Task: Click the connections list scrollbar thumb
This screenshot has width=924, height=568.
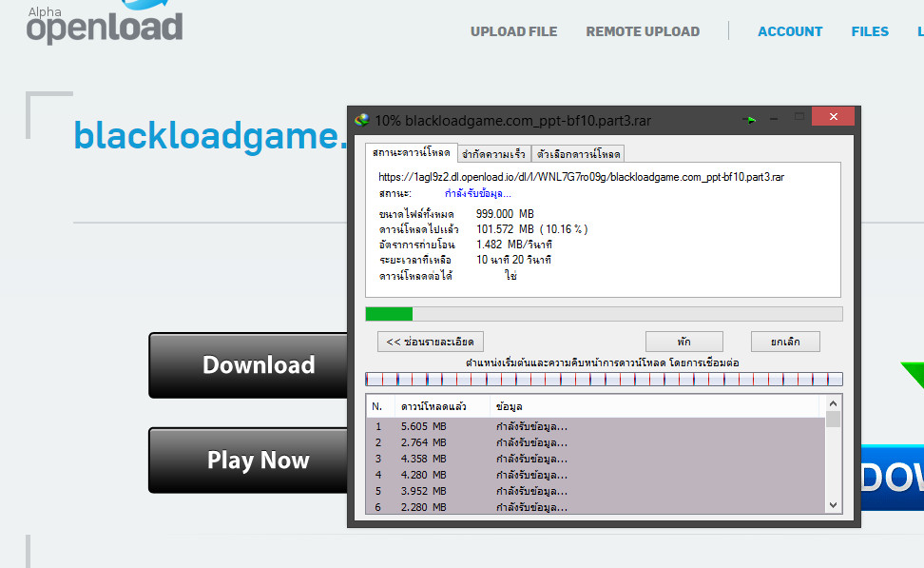Action: pyautogui.click(x=833, y=419)
